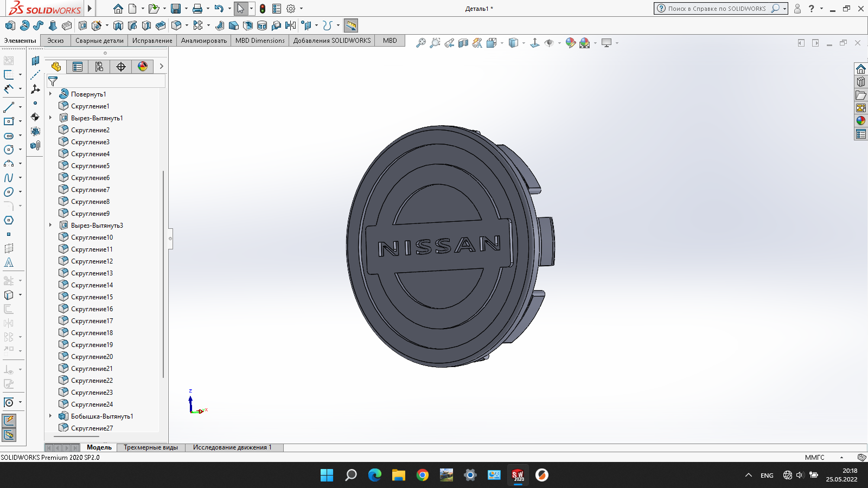The height and width of the screenshot is (488, 868).
Task: Select the Lofted Boss/Base tool
Action: [x=53, y=25]
